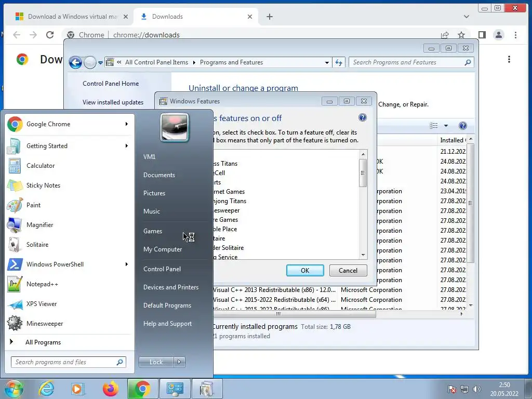Screen dimensions: 532x399
Task: Click the user account picture in Start menu
Action: (175, 127)
